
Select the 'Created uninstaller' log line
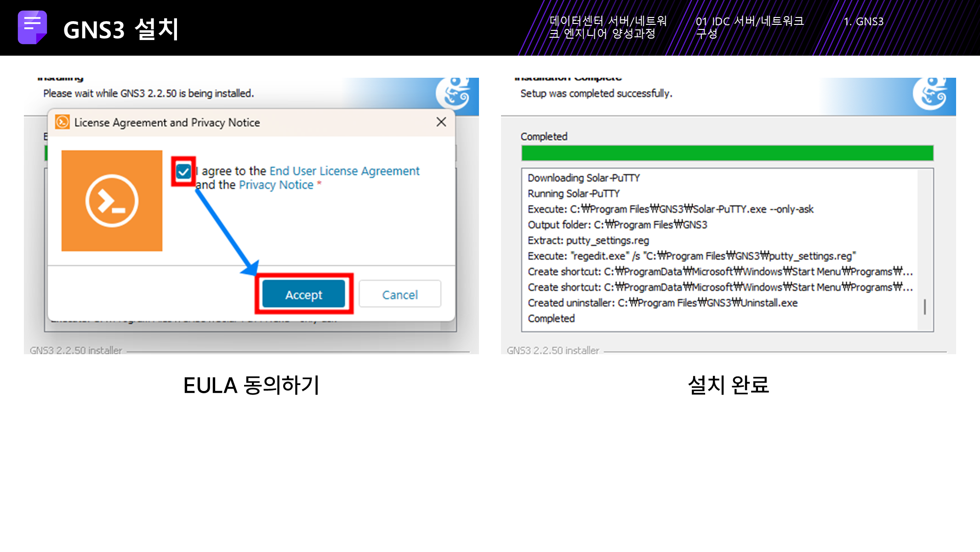[x=662, y=303]
